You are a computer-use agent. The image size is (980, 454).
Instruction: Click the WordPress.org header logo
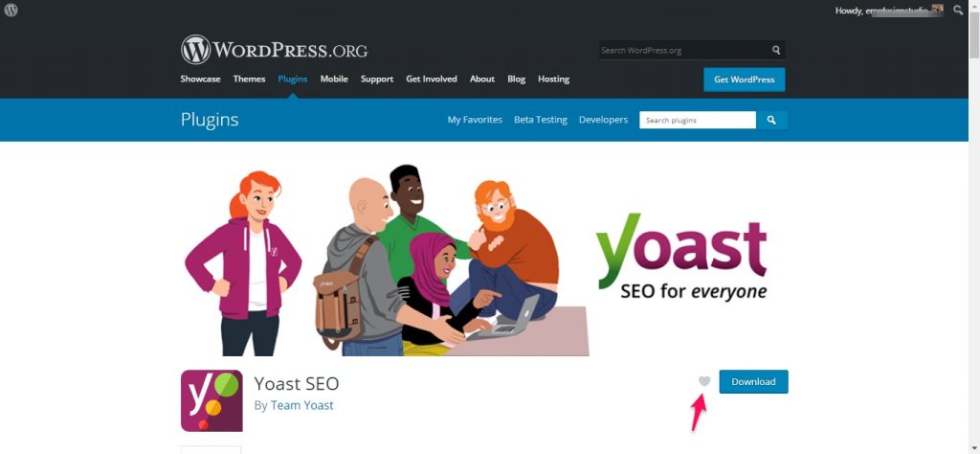pos(274,50)
